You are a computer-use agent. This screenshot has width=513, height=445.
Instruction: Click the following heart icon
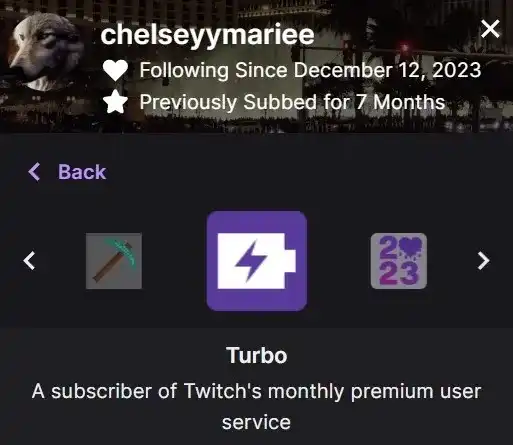click(x=115, y=71)
